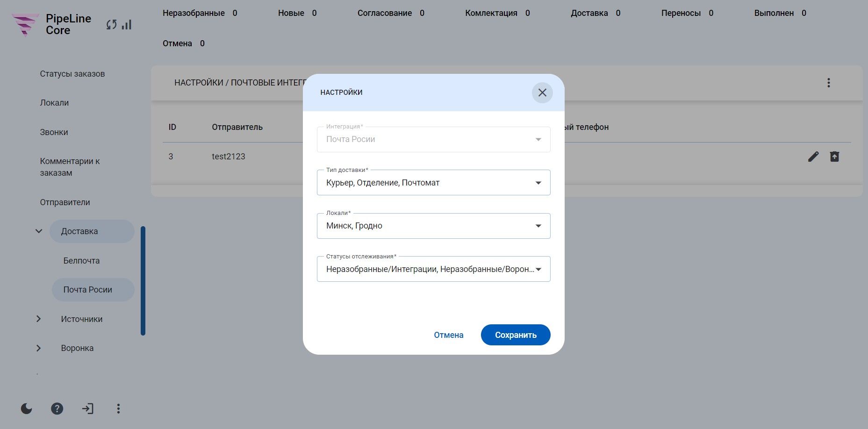868x429 pixels.
Task: Open Белпочта under Доставка
Action: coord(82,261)
